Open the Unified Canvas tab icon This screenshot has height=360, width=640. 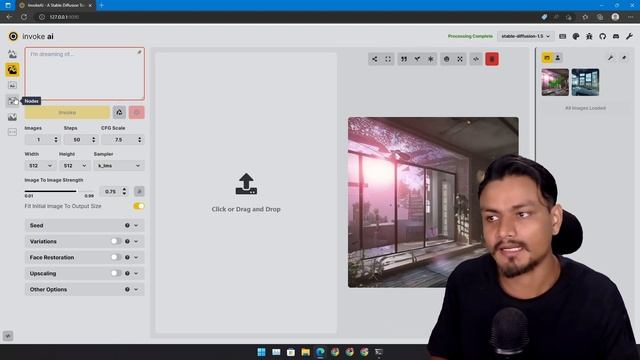[x=12, y=85]
